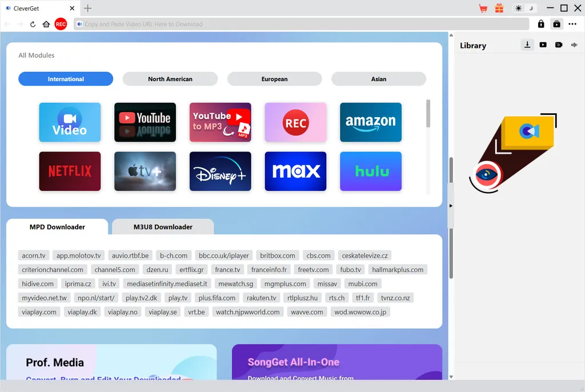Open the Netflix module tile
The image size is (585, 392).
pyautogui.click(x=70, y=171)
